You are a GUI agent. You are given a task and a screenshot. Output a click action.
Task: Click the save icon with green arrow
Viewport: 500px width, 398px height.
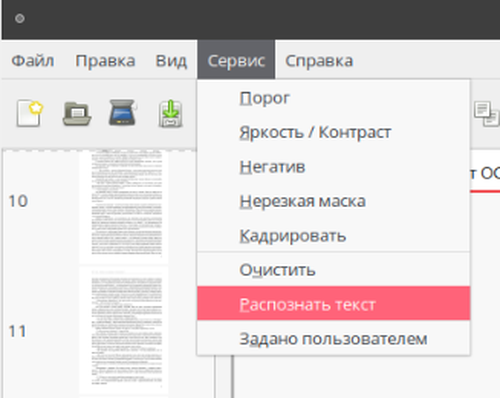(170, 113)
